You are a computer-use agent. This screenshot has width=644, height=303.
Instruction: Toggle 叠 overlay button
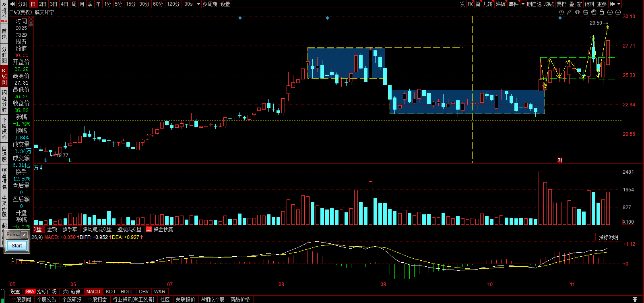[x=572, y=4]
